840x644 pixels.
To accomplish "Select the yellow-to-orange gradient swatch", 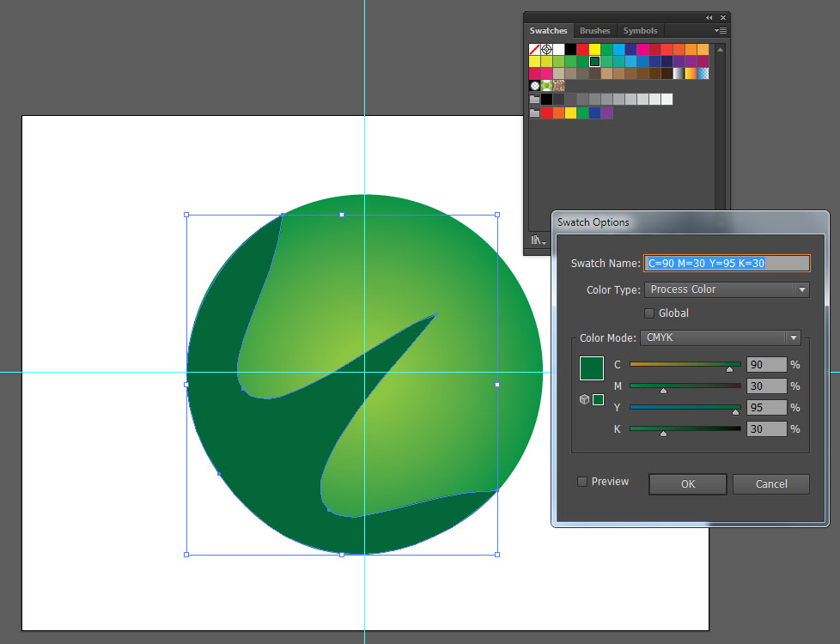I will point(691,72).
